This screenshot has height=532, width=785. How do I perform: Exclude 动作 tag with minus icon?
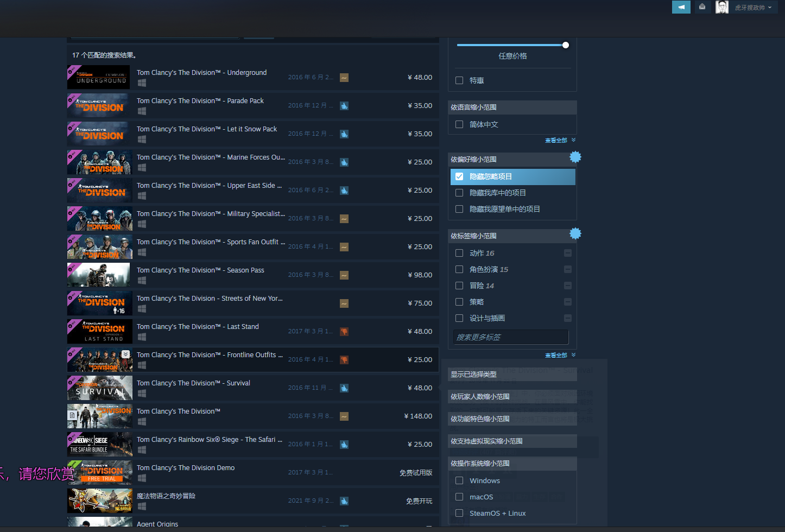(x=568, y=253)
